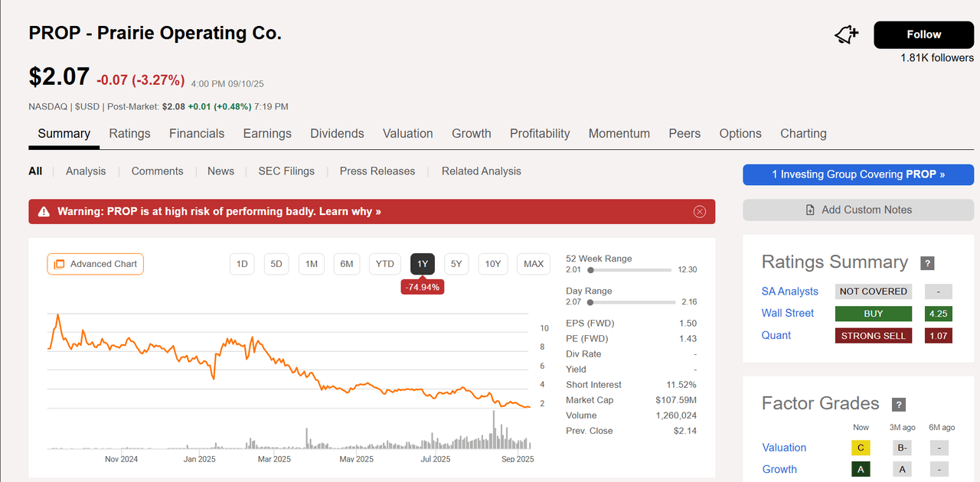Viewport: 980px width, 482px height.
Task: Open the SEC Filings section
Action: point(286,171)
